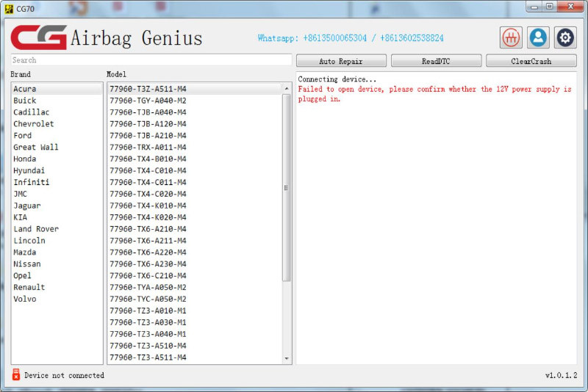
Task: Select model 77960-TGY-A040-M2
Action: point(195,101)
